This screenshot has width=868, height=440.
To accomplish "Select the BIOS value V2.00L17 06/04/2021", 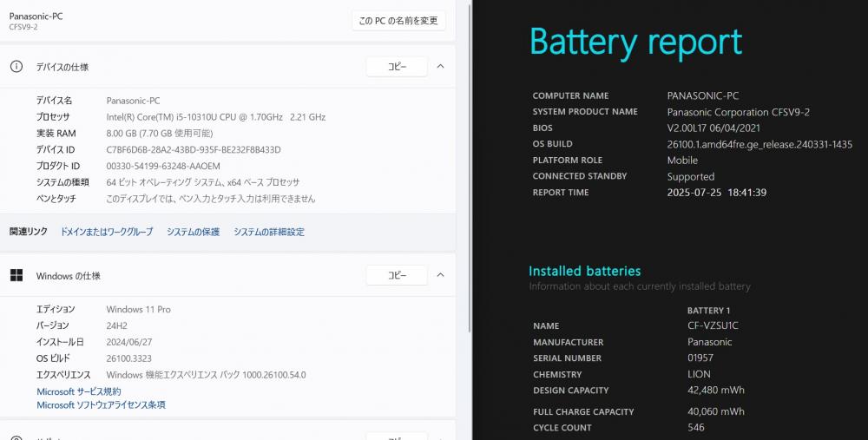I will [x=713, y=128].
